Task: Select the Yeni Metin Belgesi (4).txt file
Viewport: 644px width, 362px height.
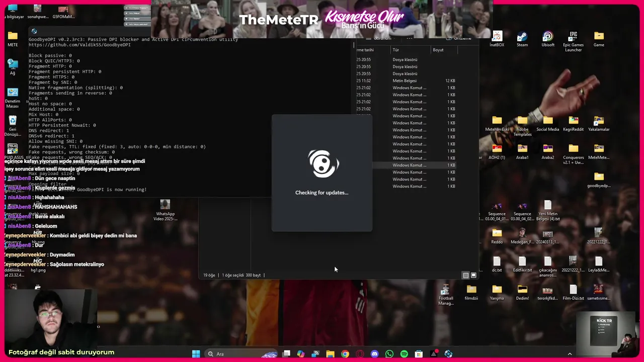Action: [x=547, y=211]
